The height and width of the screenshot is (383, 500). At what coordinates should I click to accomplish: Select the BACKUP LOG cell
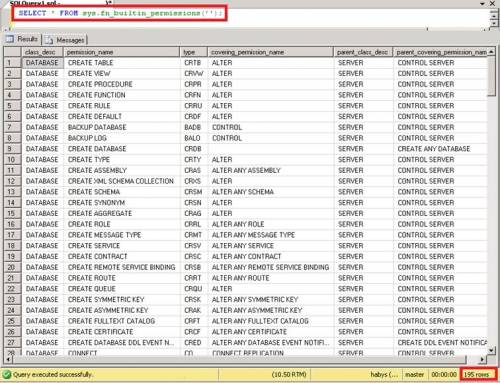122,138
